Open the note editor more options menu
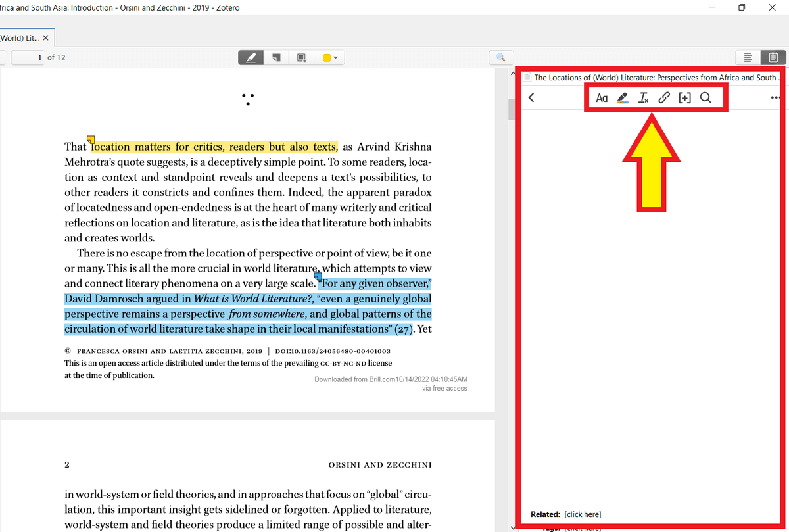This screenshot has width=789, height=532. pyautogui.click(x=775, y=97)
